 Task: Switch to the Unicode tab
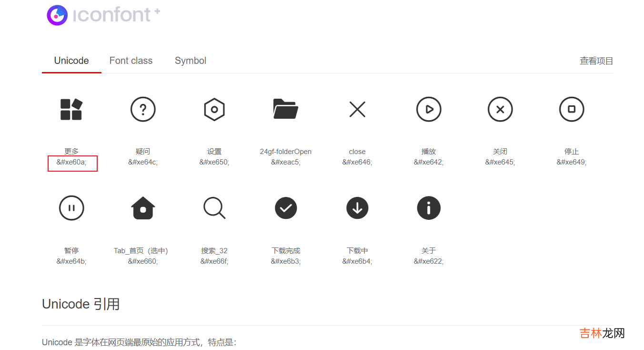71,61
